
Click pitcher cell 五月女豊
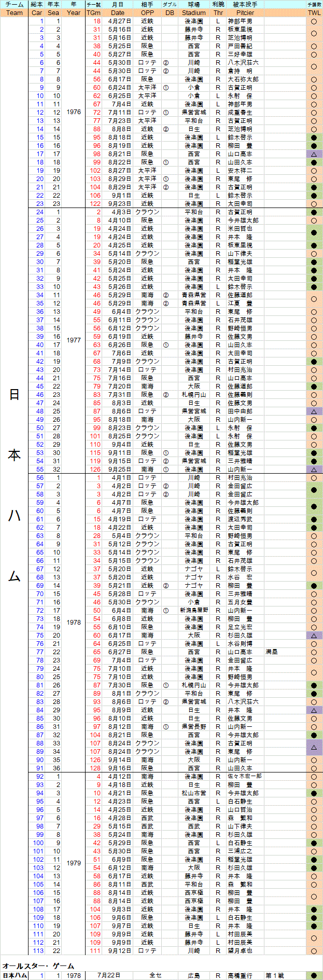[x=245, y=602]
